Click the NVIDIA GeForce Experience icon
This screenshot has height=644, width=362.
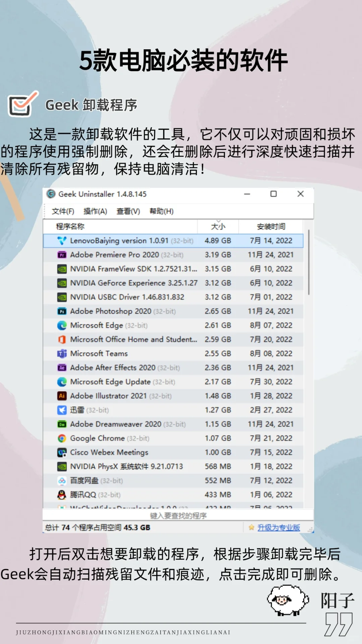(x=62, y=283)
